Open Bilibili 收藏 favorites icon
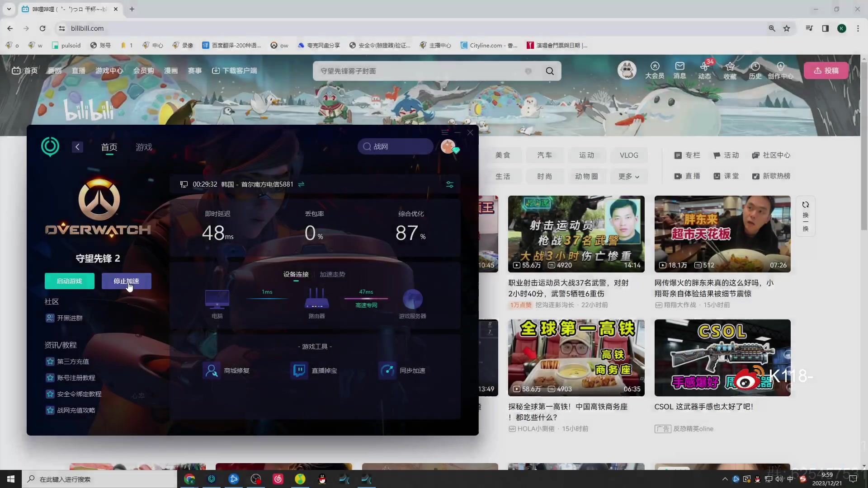 (730, 70)
